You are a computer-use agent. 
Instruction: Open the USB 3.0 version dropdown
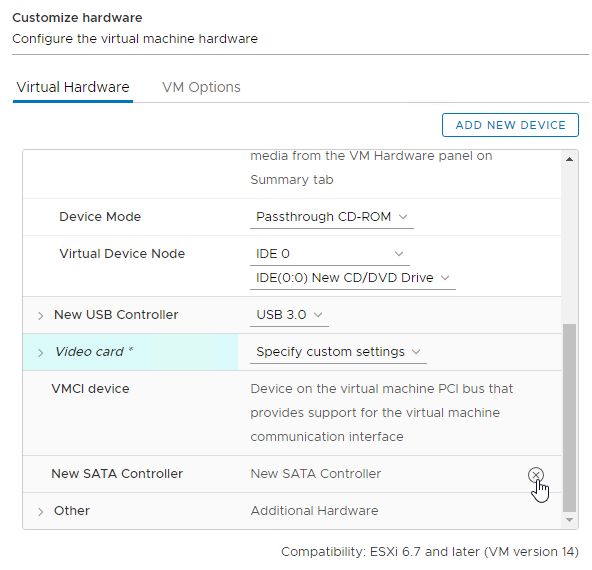(x=289, y=315)
